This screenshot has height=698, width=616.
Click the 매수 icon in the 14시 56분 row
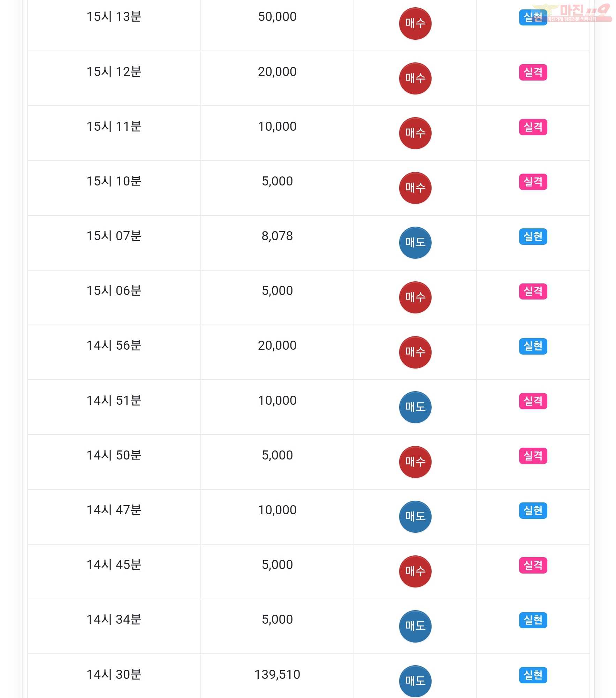[415, 352]
